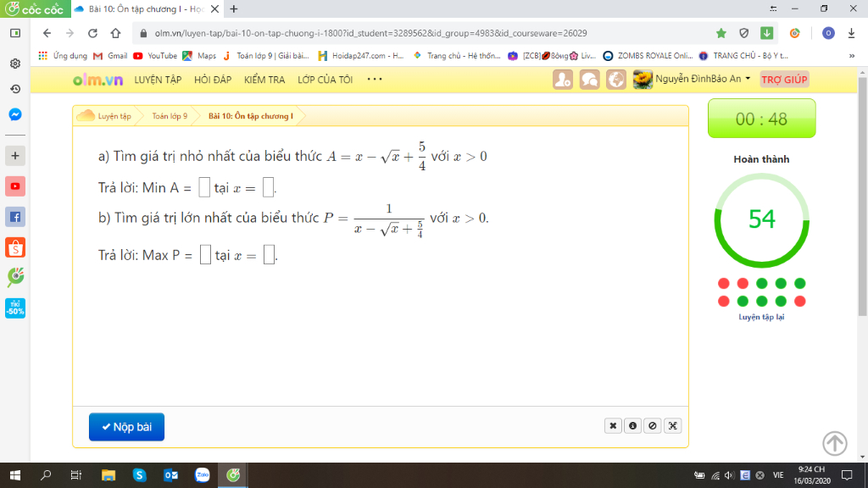868x488 pixels.
Task: Open YouTube bookmark in bookmarks bar
Action: coord(155,56)
